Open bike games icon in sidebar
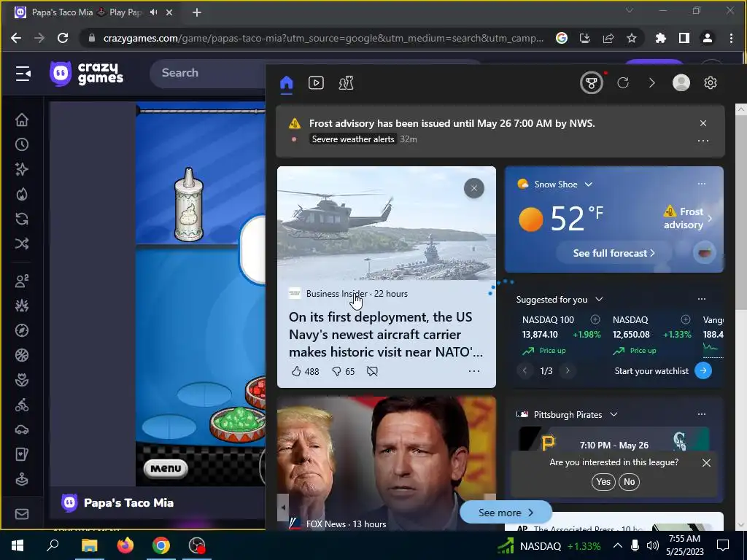 [21, 405]
